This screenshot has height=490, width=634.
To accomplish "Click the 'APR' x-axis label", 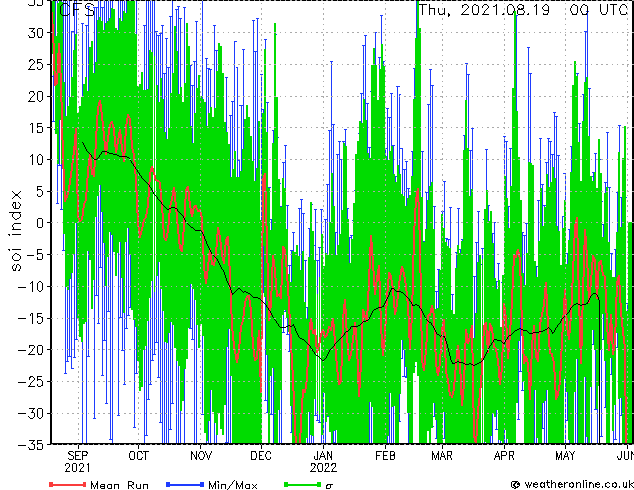I will click(504, 456).
